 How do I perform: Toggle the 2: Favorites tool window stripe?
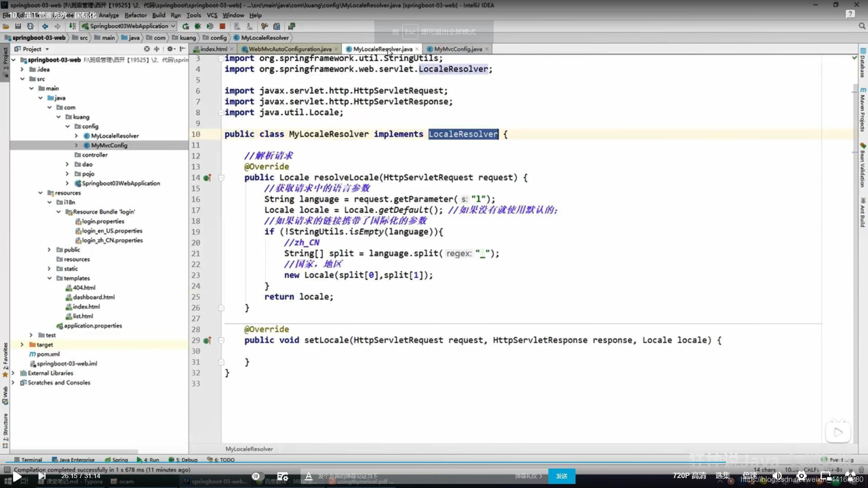(x=5, y=359)
